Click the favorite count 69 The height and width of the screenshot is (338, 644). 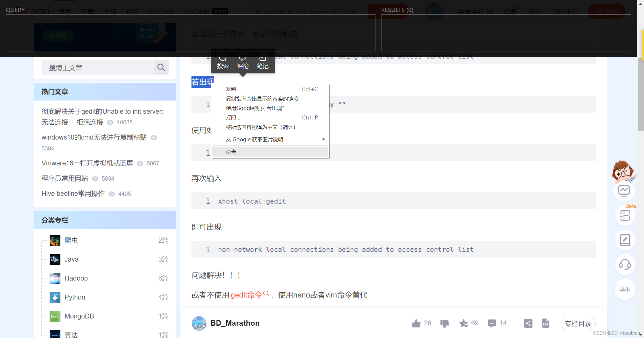[475, 323]
